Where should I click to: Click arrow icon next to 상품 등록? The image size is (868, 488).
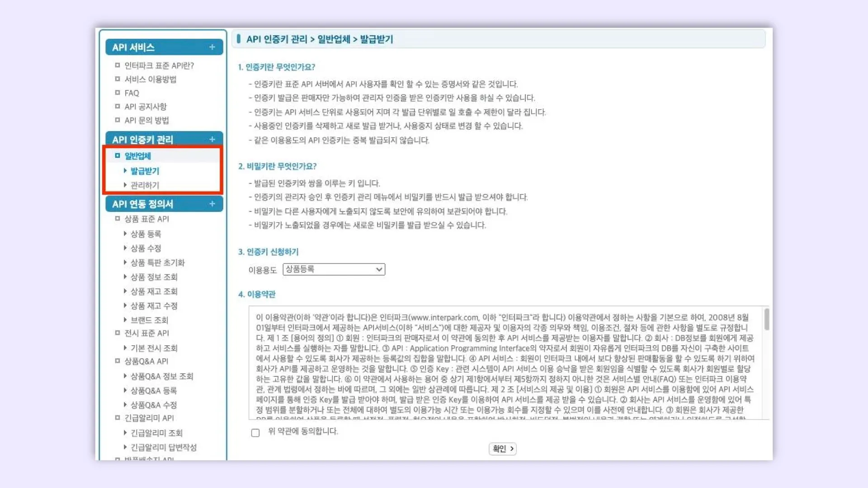tap(125, 234)
